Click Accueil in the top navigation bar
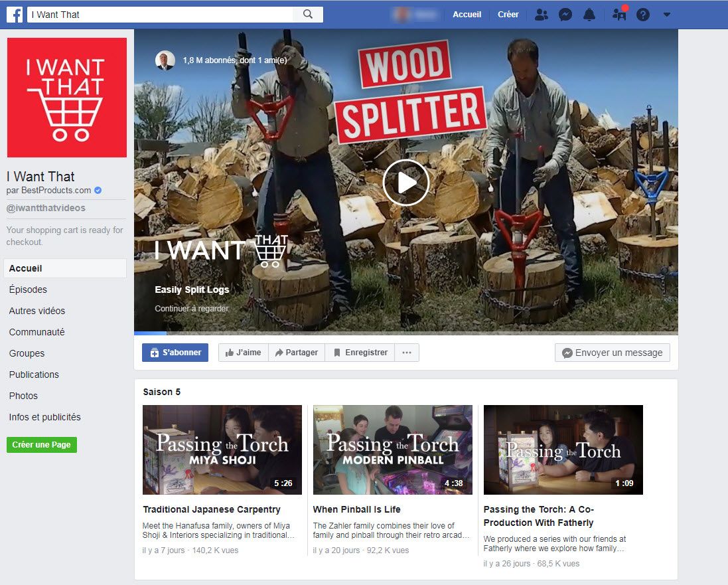The image size is (728, 585). (x=467, y=15)
